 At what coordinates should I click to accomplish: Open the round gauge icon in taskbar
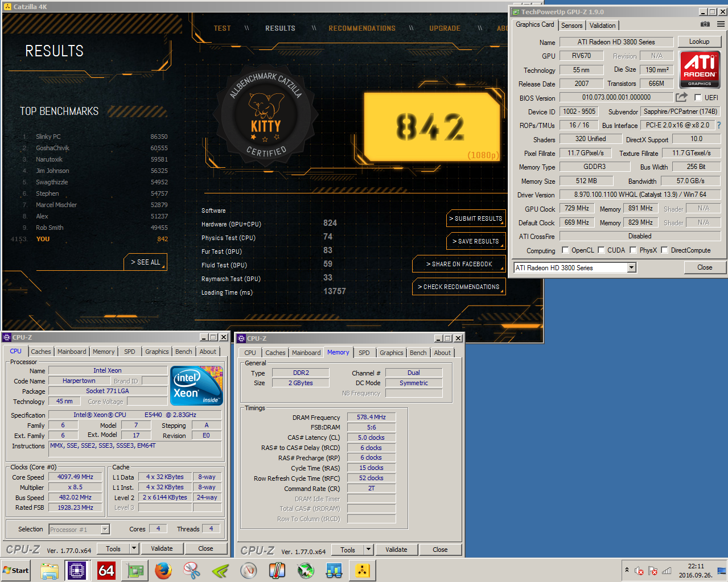[249, 571]
